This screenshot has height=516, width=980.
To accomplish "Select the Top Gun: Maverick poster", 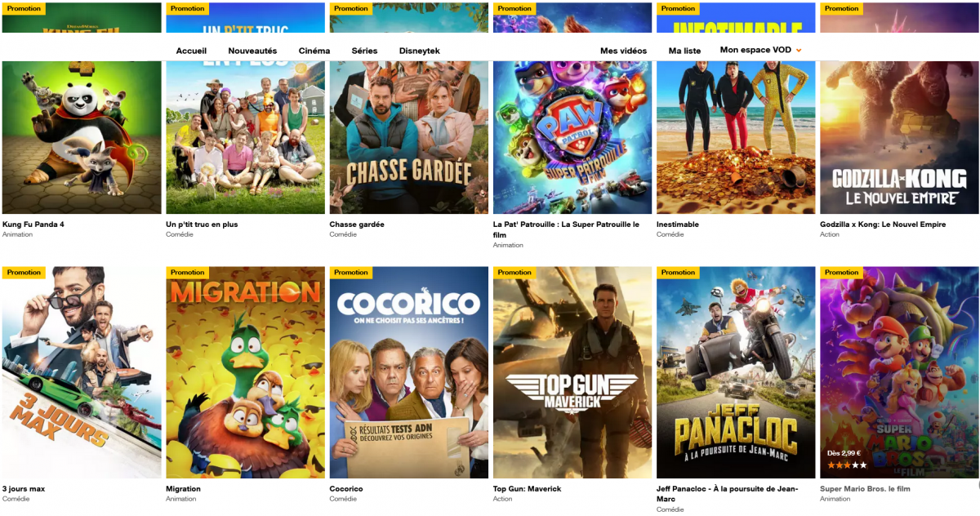I will (572, 372).
